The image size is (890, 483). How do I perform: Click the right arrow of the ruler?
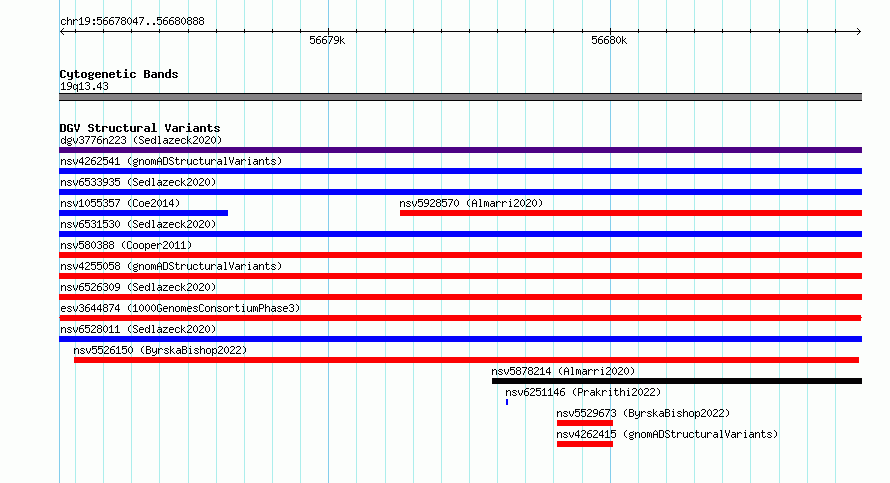pyautogui.click(x=859, y=32)
